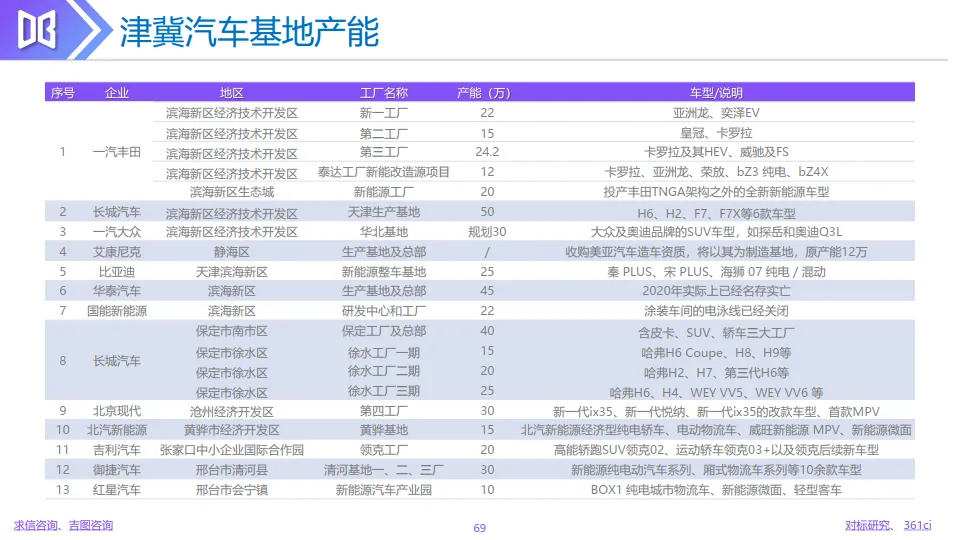960x540 pixels.
Task: Select the 哈弗H6 Coupe、H8、H9等 cell
Action: (716, 353)
